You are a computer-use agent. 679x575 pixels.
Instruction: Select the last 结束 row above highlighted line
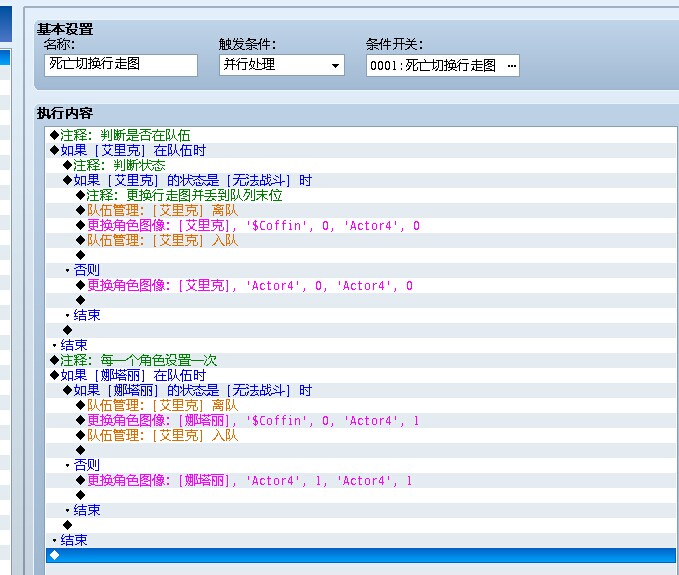[x=361, y=540]
